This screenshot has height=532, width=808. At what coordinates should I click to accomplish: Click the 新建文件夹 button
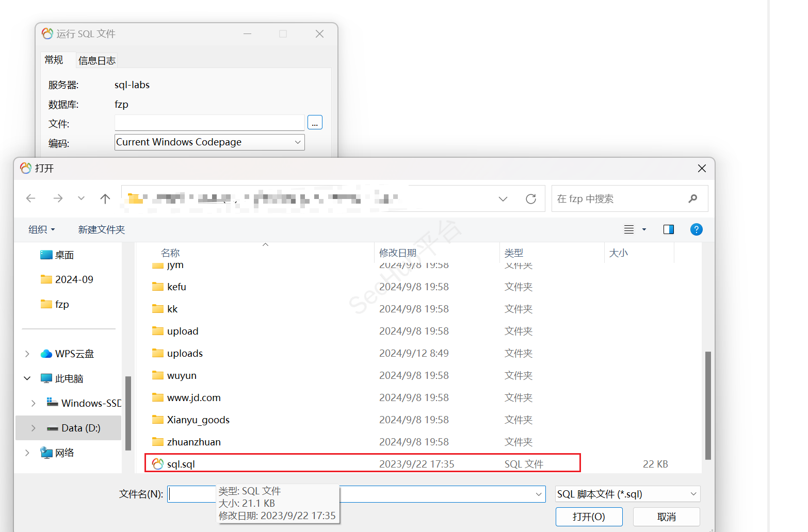pyautogui.click(x=102, y=229)
